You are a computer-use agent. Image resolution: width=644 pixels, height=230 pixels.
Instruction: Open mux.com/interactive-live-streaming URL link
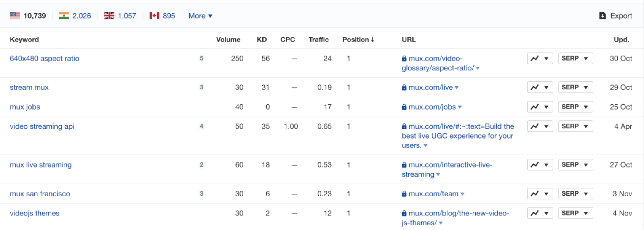pyautogui.click(x=447, y=170)
